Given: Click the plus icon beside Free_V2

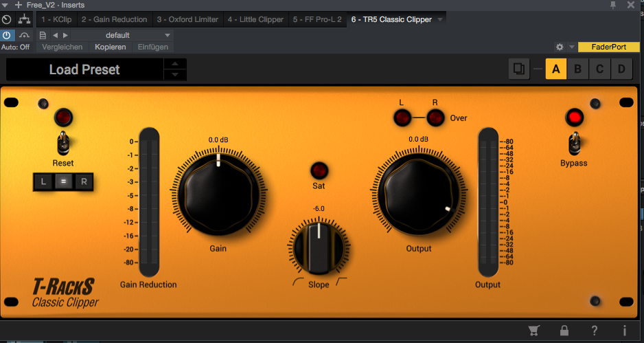Looking at the screenshot, I should tap(18, 5).
